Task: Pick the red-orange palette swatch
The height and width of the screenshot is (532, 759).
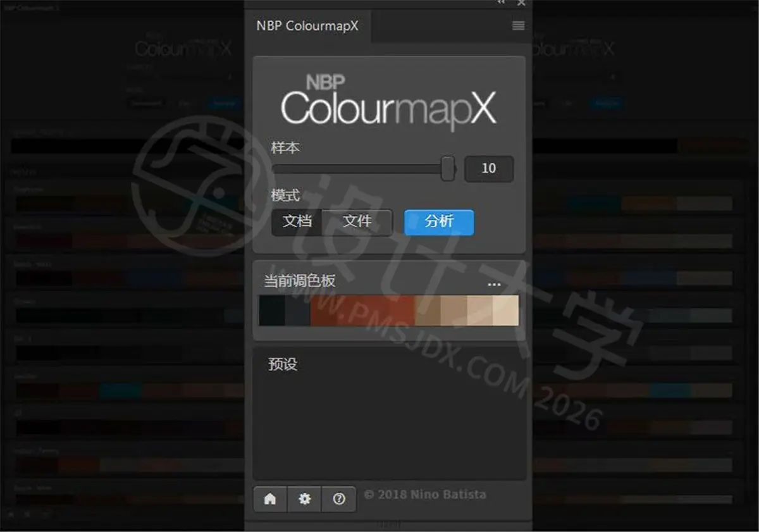Action: tap(362, 311)
